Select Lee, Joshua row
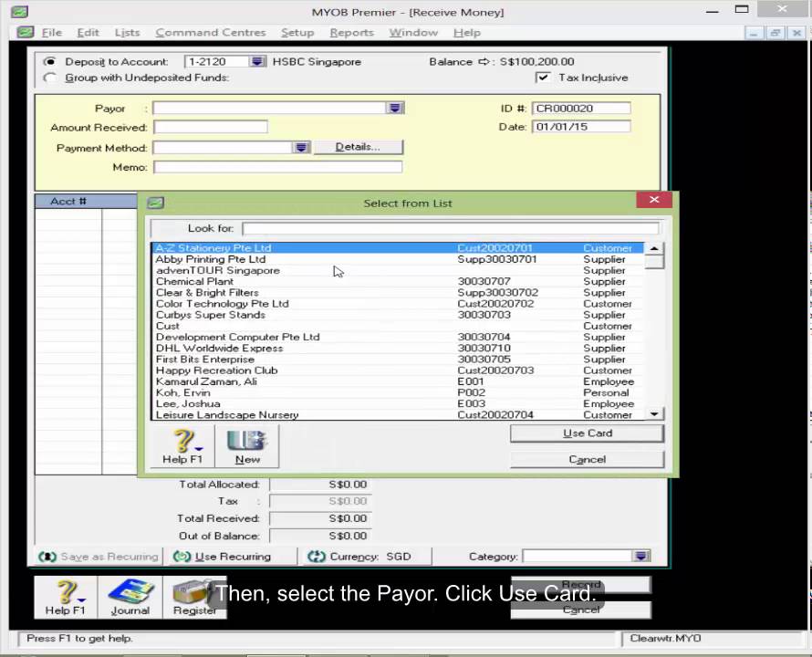The width and height of the screenshot is (812, 657). (398, 403)
